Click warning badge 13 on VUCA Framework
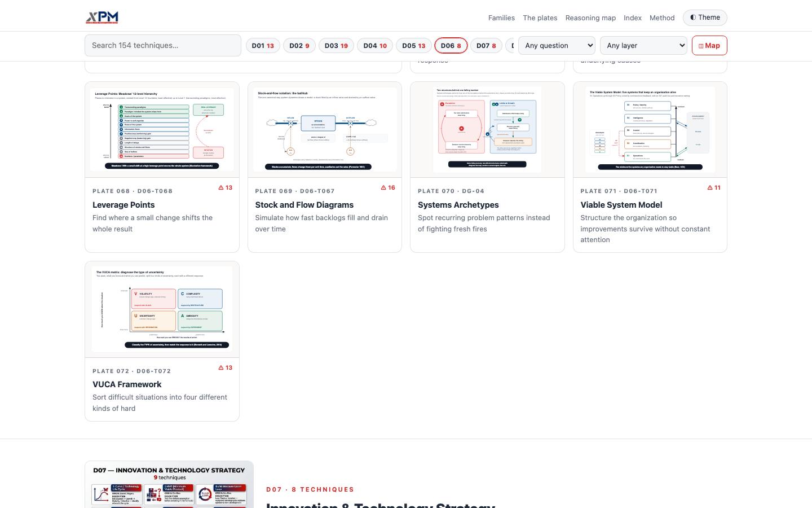Viewport: 812px width, 508px height. click(x=225, y=368)
